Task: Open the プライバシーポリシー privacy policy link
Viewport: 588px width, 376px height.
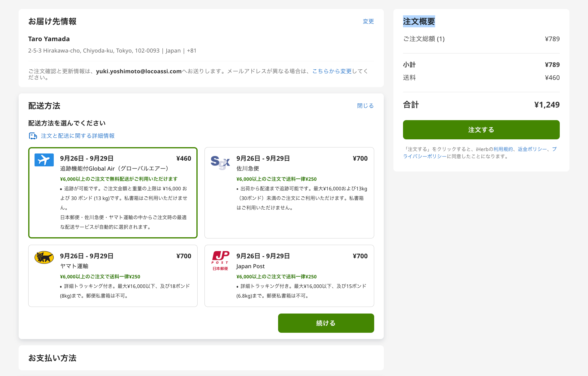Action: [x=425, y=156]
